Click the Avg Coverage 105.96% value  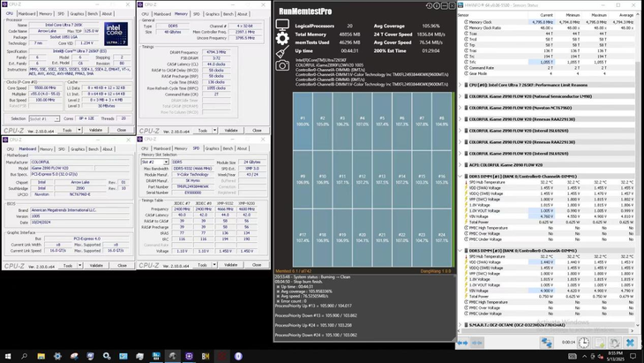[431, 26]
